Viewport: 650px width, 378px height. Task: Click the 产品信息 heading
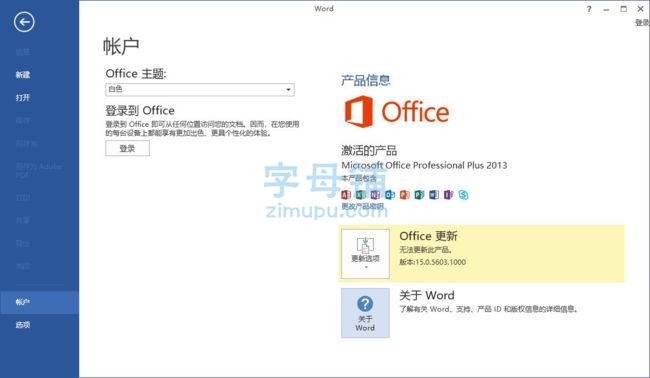pos(366,80)
